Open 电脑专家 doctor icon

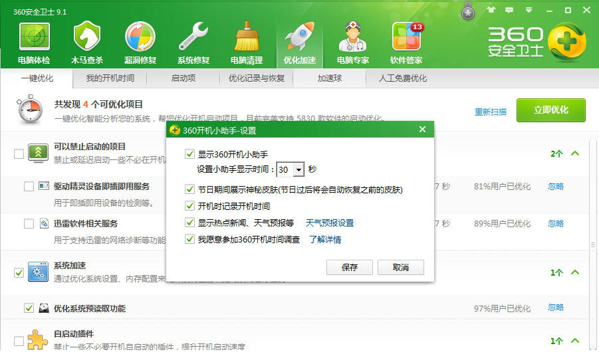[352, 37]
